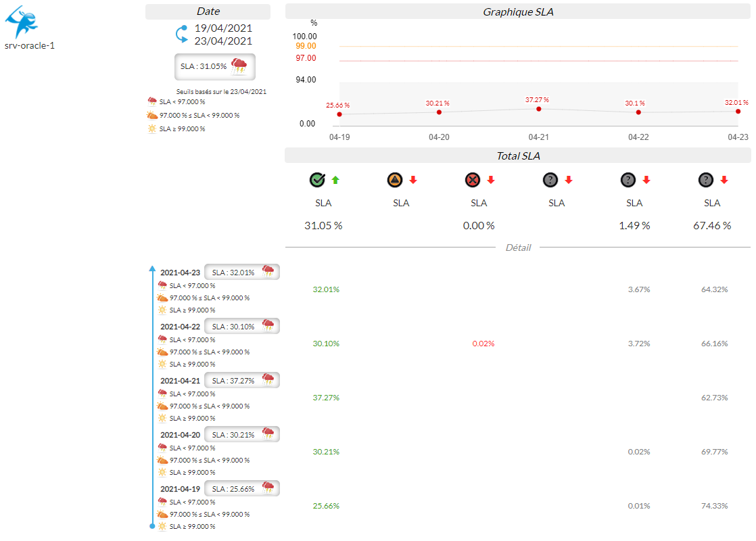This screenshot has height=541, width=756.
Task: Click the Date section header
Action: pyautogui.click(x=208, y=11)
